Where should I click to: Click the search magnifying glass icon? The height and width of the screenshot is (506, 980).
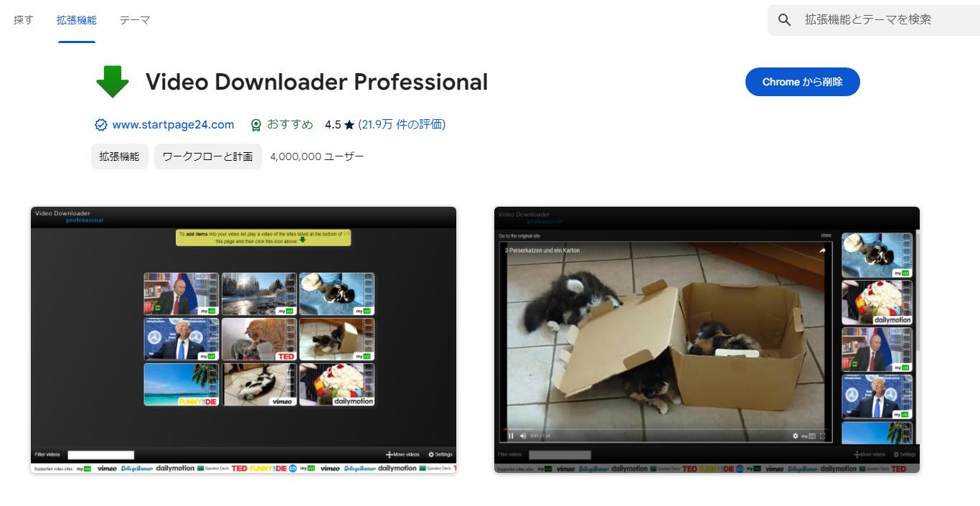tap(784, 20)
